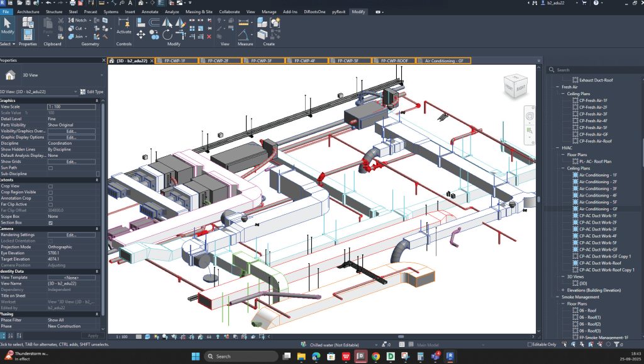The height and width of the screenshot is (364, 644).
Task: Click Edit button for Visibility/Graphics Overrides
Action: [72, 131]
